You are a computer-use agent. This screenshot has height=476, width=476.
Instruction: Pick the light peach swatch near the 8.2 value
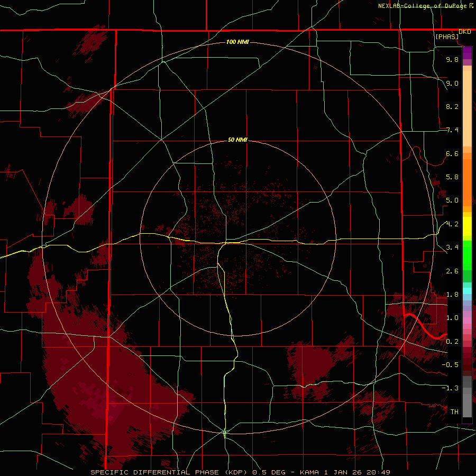click(x=467, y=108)
